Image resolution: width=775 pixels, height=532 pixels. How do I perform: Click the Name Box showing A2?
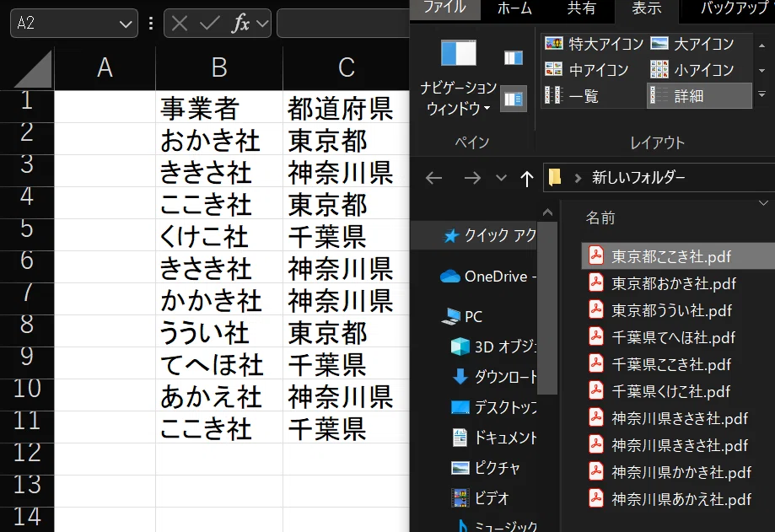pos(73,24)
